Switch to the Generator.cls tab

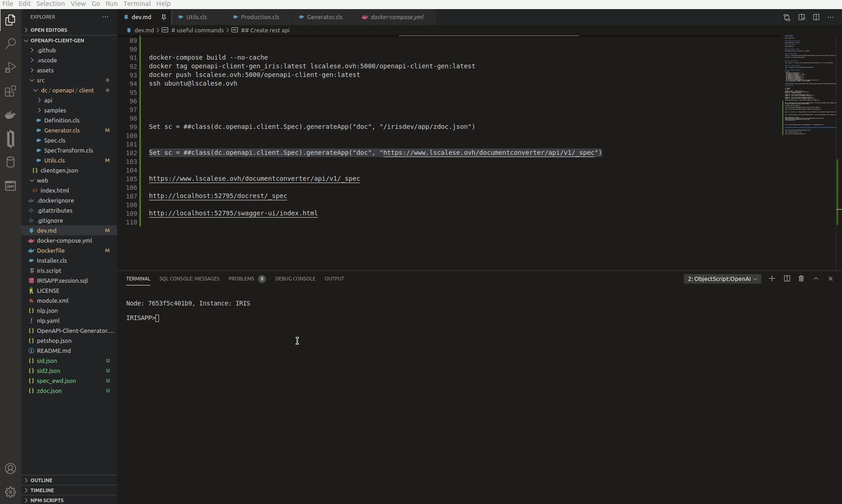[324, 17]
